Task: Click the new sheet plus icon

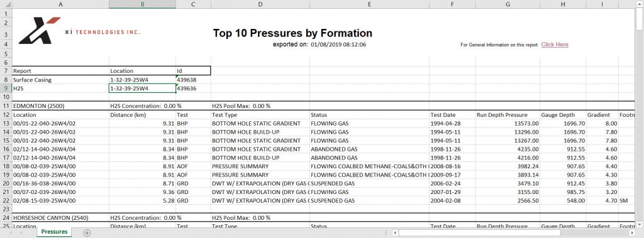Action: pos(87,233)
